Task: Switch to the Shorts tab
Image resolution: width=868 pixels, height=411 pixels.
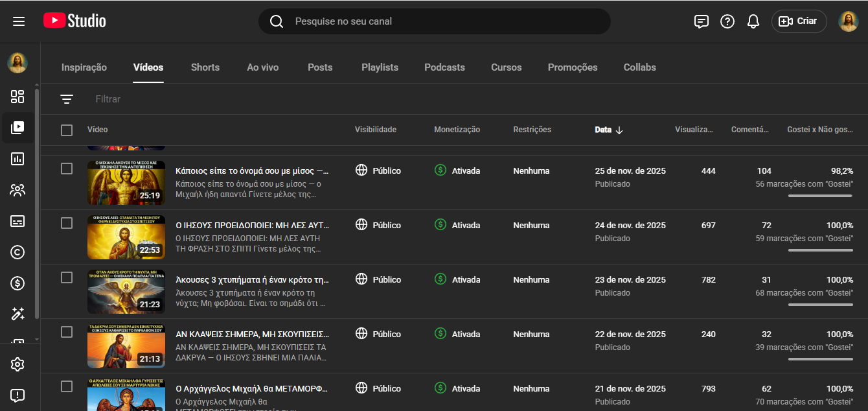Action: click(205, 67)
